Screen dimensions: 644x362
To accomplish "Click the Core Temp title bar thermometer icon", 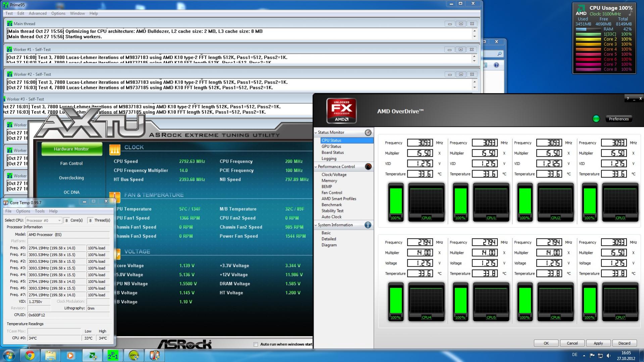I will coord(6,202).
